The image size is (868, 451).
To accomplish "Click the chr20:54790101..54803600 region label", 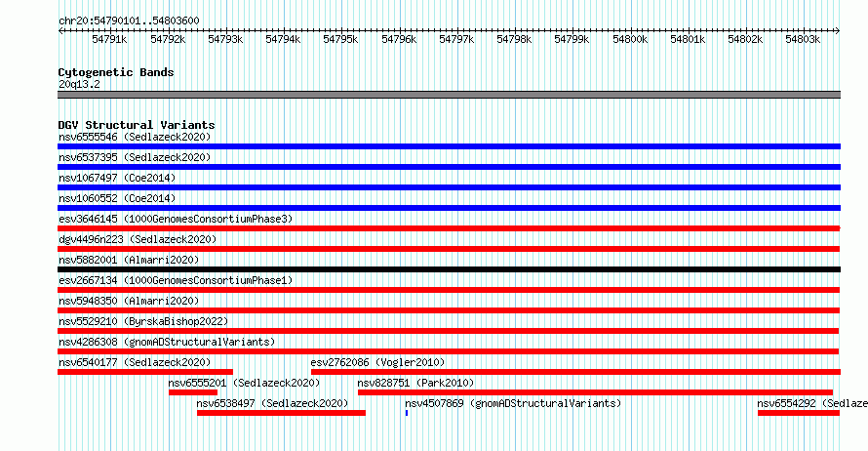I will click(x=129, y=20).
